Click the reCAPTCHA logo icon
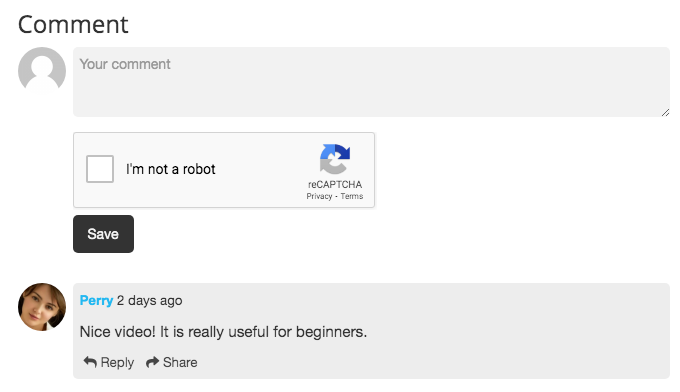The width and height of the screenshot is (680, 392). 335,159
